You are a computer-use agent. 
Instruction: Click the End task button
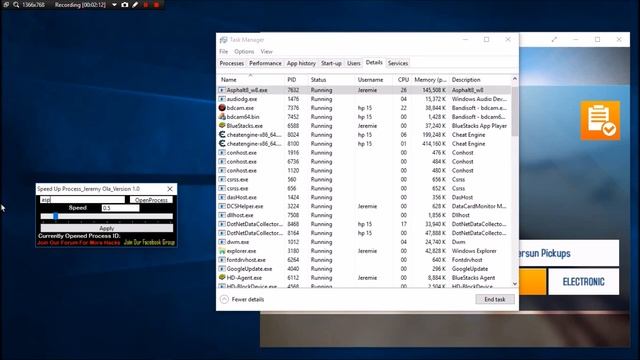click(495, 299)
